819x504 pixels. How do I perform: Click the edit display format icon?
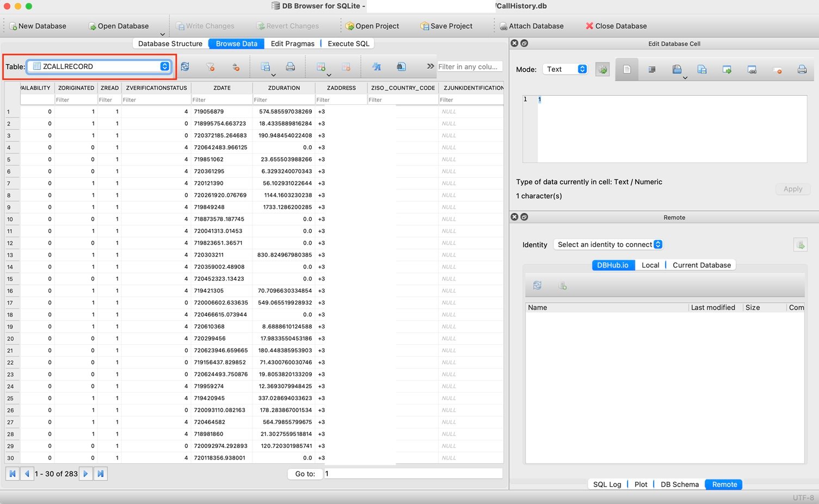point(376,66)
